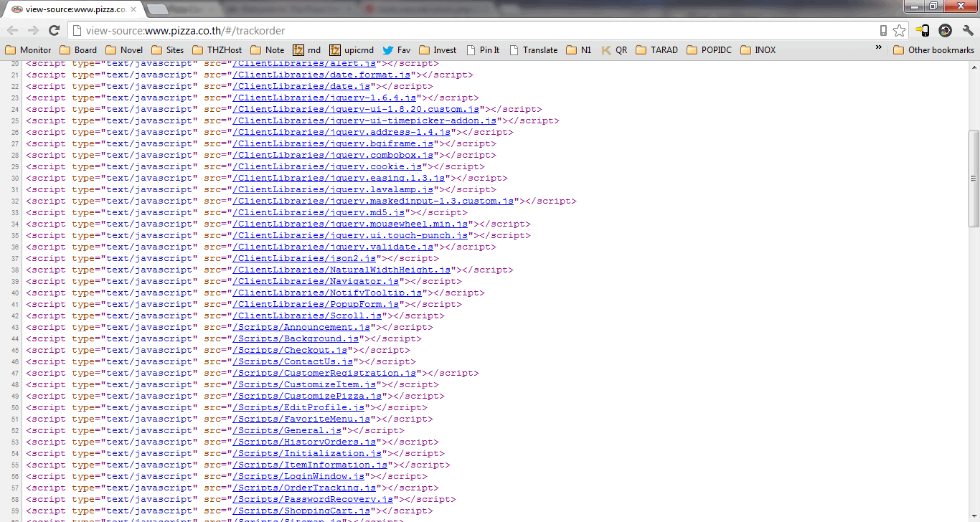
Task: Expand the THZHost bookmark folder
Action: pyautogui.click(x=217, y=50)
